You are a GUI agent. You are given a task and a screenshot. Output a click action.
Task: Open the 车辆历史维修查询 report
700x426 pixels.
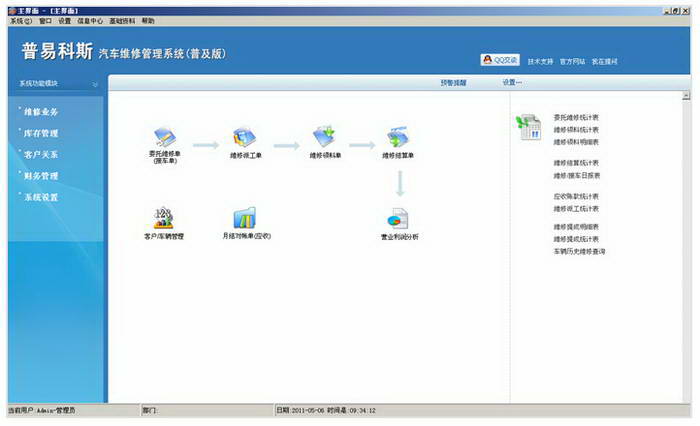coord(579,251)
